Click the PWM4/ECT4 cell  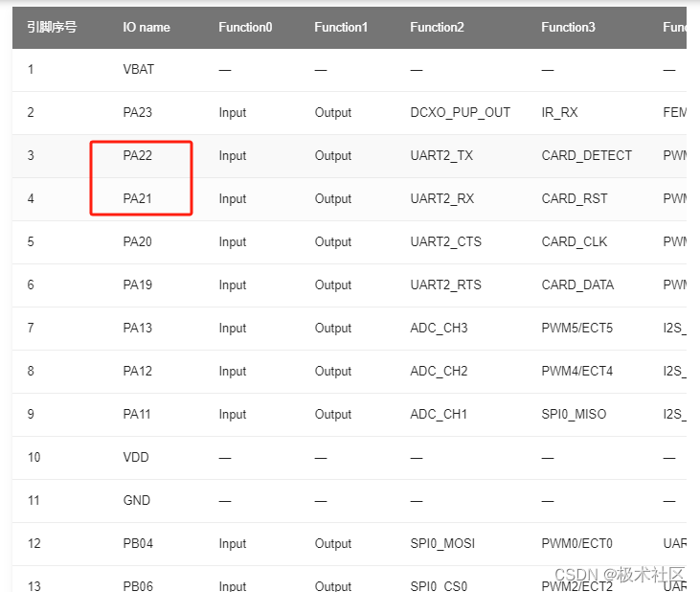coord(577,371)
